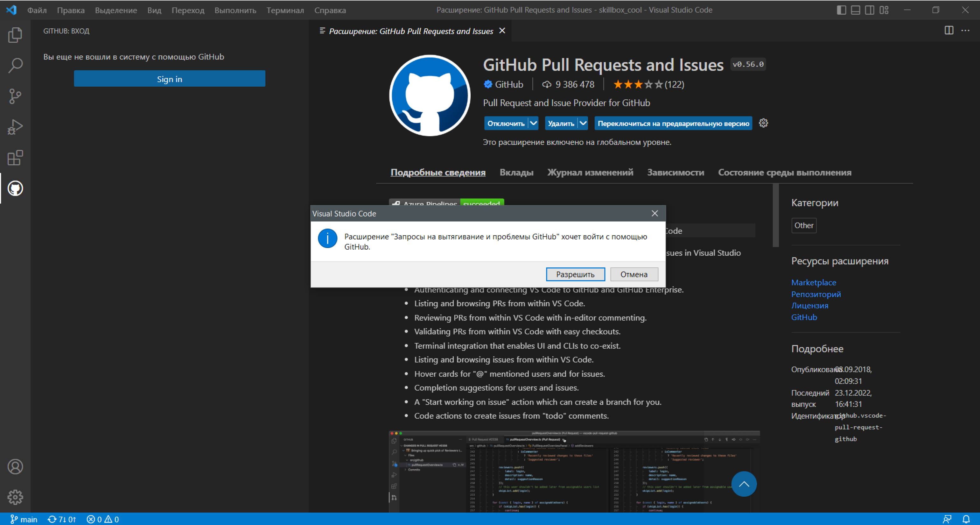Image resolution: width=980 pixels, height=525 pixels.
Task: Click the verified GitHub publisher name
Action: [x=509, y=84]
